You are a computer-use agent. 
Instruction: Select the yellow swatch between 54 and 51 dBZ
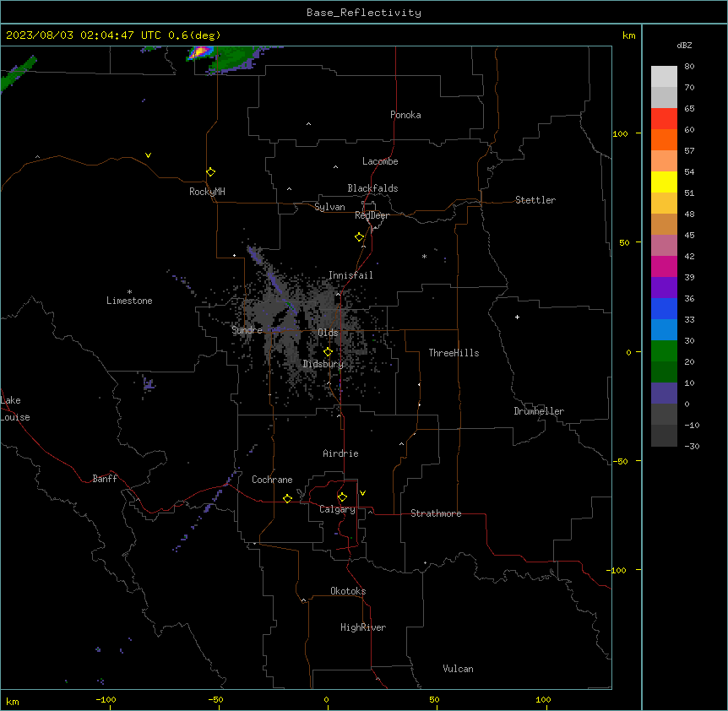pyautogui.click(x=664, y=182)
